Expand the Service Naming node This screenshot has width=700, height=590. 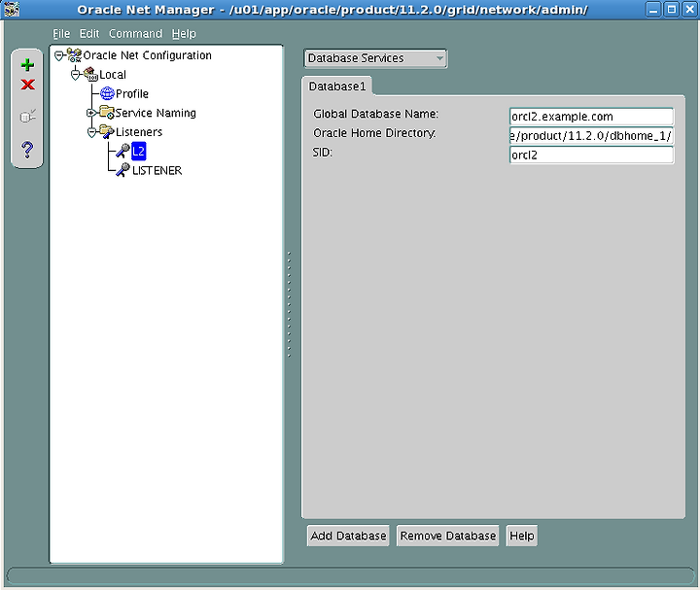(x=91, y=113)
